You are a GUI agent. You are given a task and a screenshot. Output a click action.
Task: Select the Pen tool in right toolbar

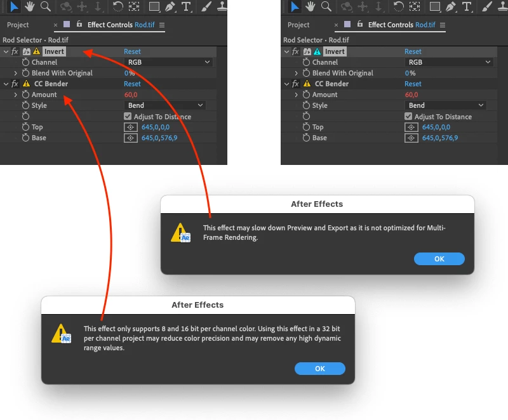coord(451,6)
